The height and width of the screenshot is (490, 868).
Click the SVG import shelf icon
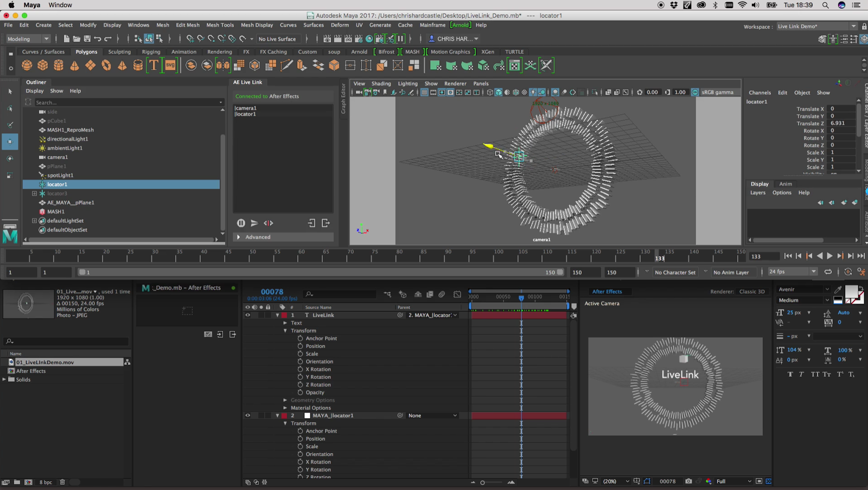point(170,66)
